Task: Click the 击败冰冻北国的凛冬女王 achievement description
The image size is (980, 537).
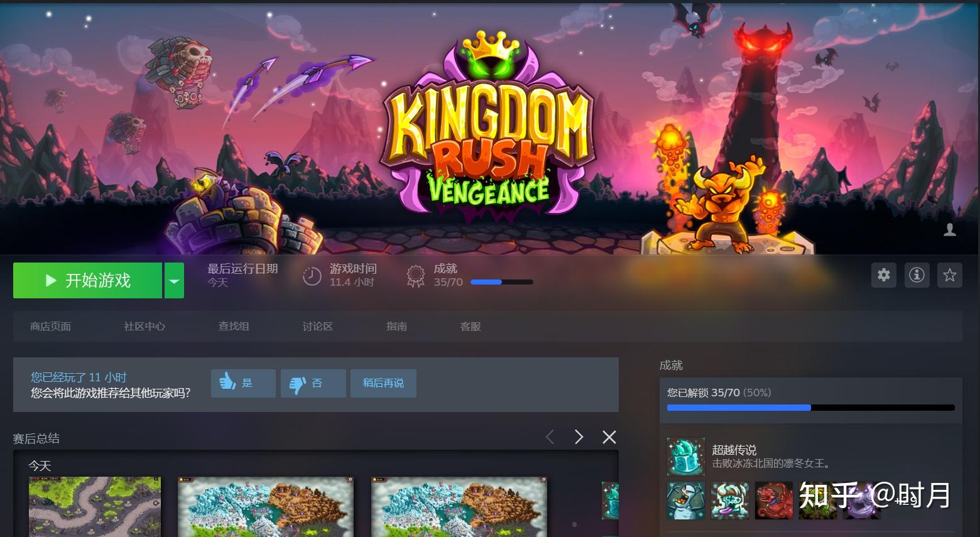Action: point(772,464)
